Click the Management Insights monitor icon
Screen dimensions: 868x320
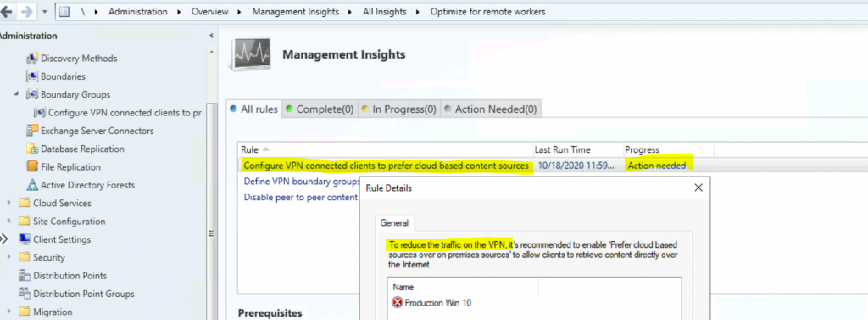click(250, 54)
